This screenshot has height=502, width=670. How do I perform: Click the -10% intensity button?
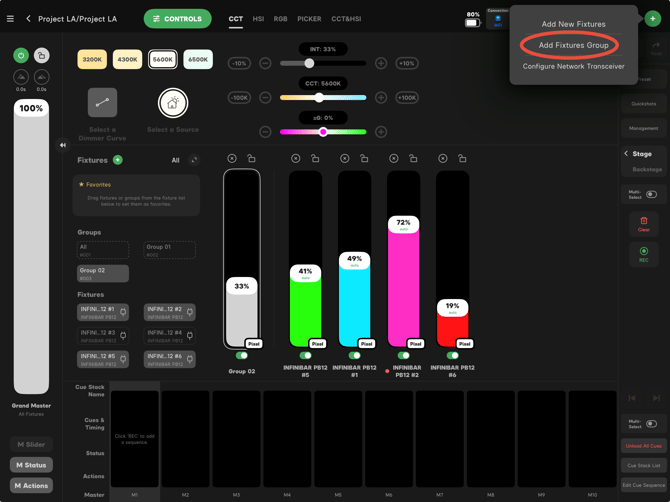(x=239, y=64)
